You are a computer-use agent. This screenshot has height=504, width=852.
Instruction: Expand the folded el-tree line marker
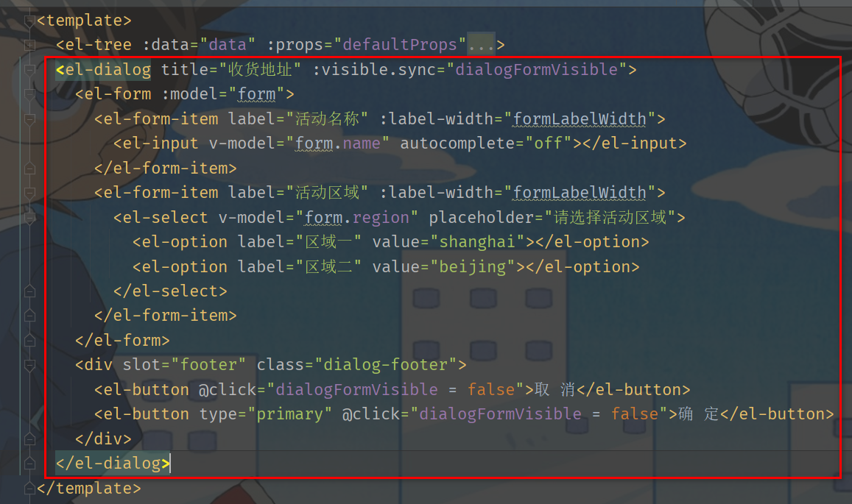coord(29,45)
